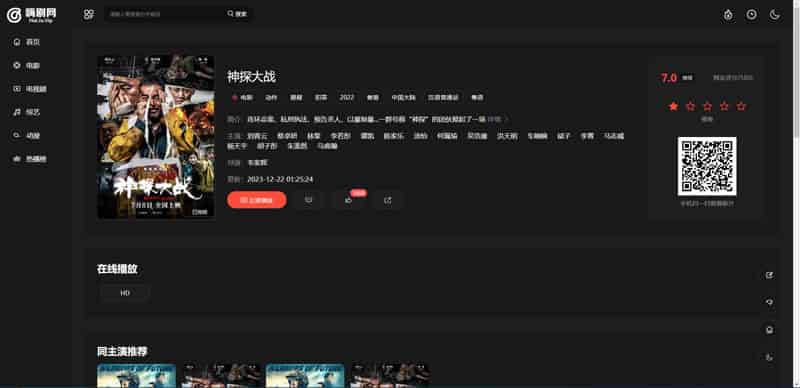Click the 神探大战 movie poster
The height and width of the screenshot is (388, 800).
[156, 137]
